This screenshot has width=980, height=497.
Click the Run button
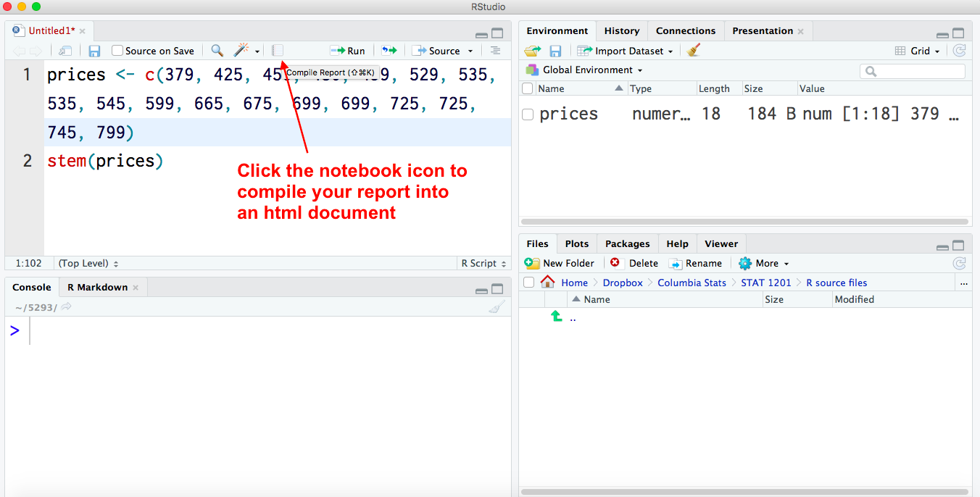point(348,51)
